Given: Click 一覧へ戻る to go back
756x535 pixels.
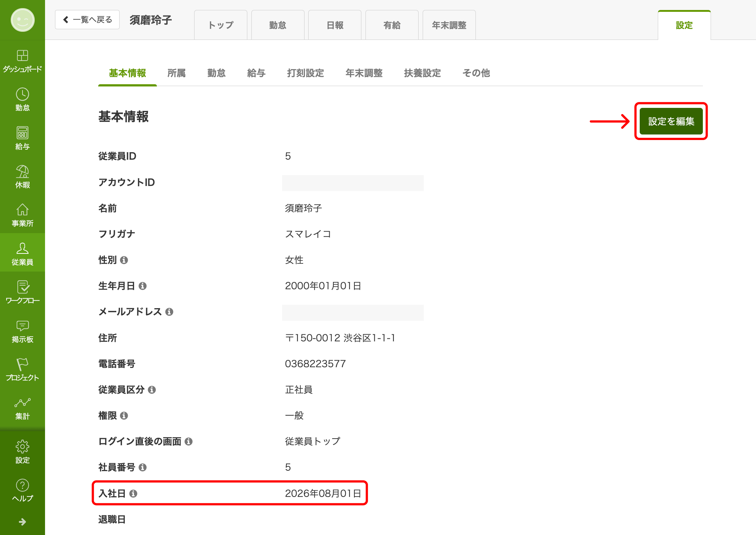Looking at the screenshot, I should pyautogui.click(x=87, y=19).
